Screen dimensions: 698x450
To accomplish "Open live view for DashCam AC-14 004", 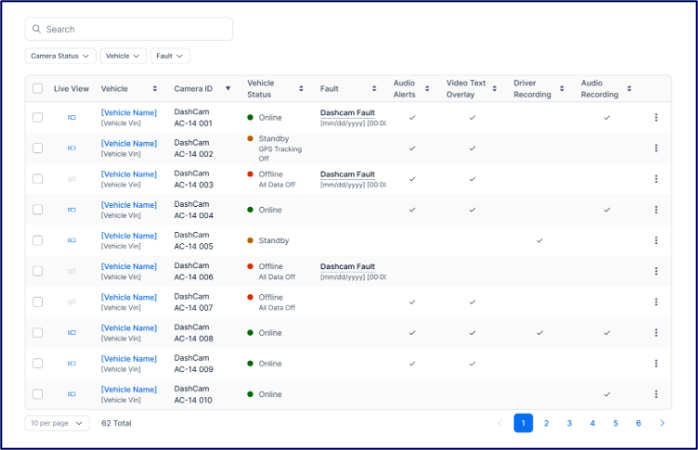I will tap(72, 210).
